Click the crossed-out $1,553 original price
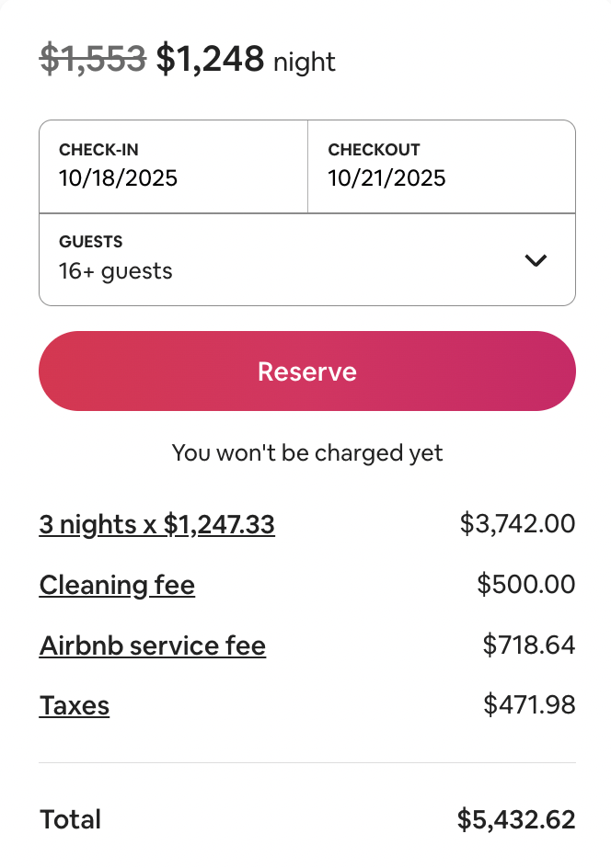This screenshot has height=868, width=611. point(92,59)
